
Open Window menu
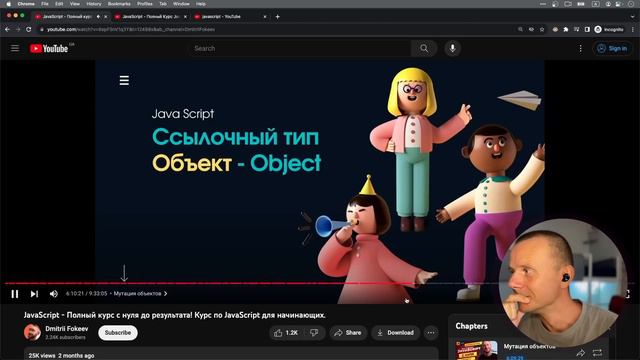(181, 4)
